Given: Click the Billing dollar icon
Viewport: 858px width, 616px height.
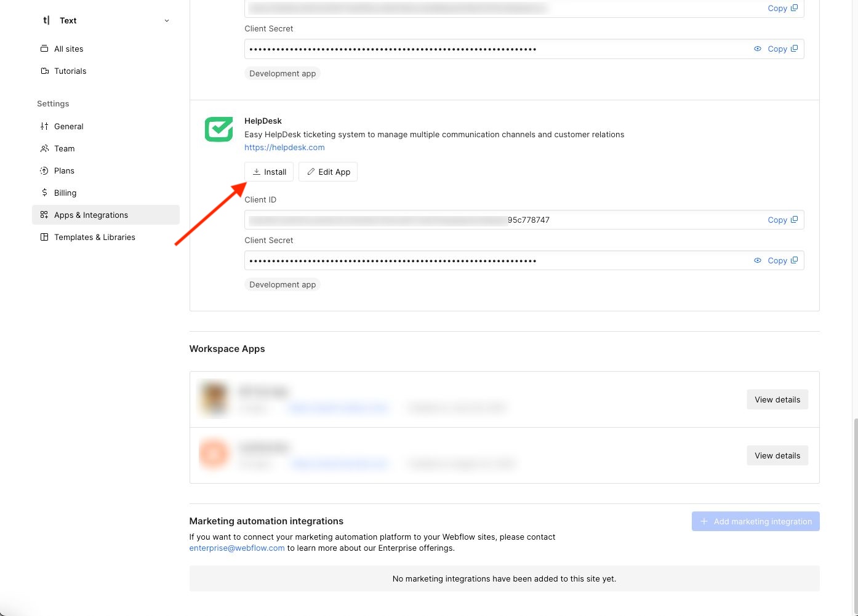Looking at the screenshot, I should (x=44, y=193).
